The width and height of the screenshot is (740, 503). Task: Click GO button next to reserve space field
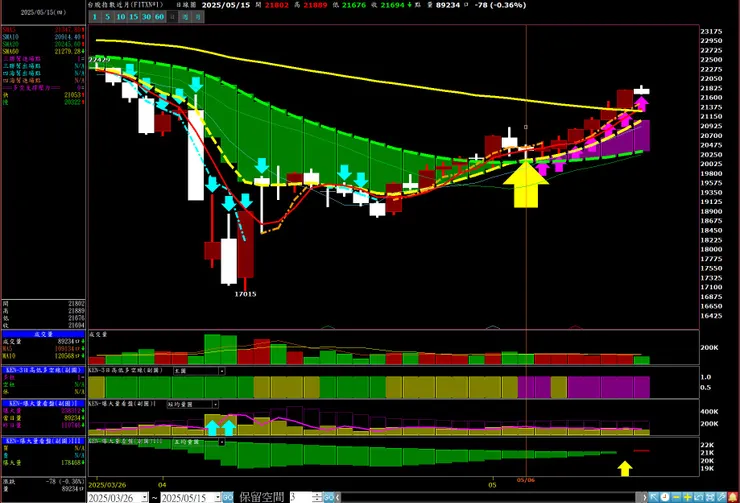click(x=328, y=497)
